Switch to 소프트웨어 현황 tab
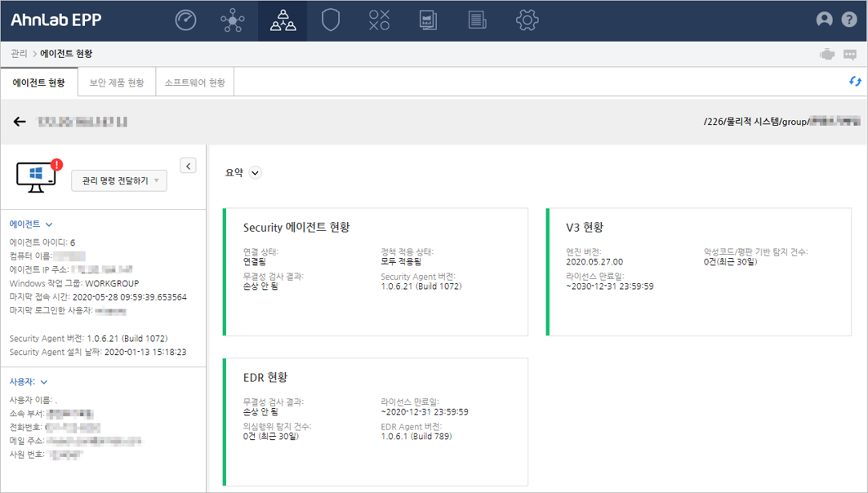This screenshot has width=868, height=493. pyautogui.click(x=194, y=82)
